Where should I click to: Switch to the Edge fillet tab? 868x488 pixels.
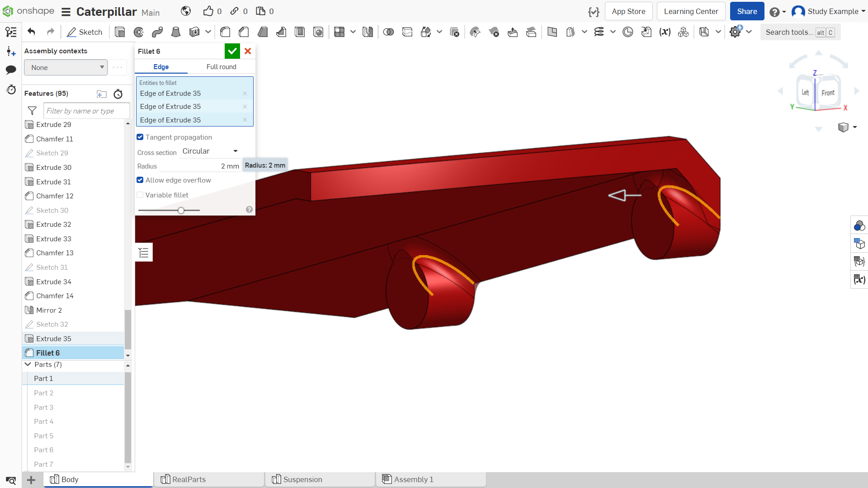[x=161, y=67]
